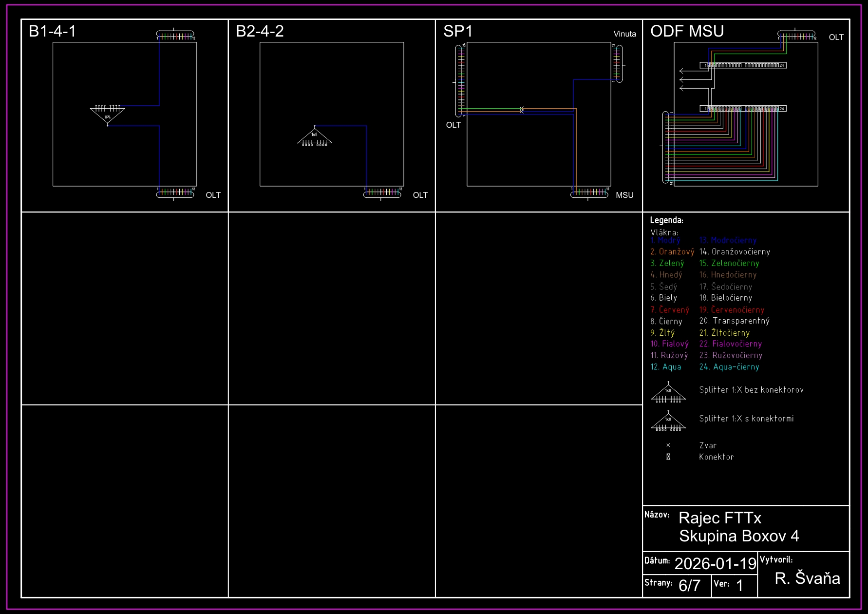Viewport: 868px width, 614px height.
Task: Select the Vinuta cable connector in SP1
Action: tap(618, 63)
